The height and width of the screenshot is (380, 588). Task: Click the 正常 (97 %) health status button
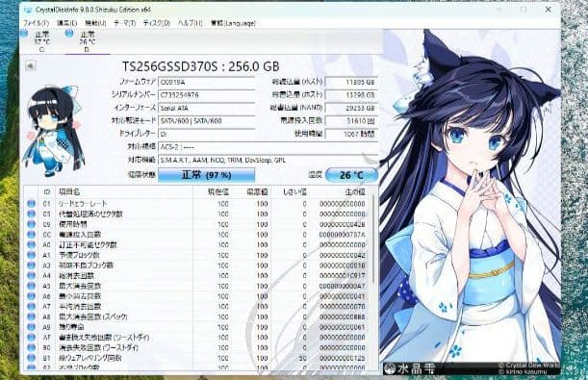tap(206, 175)
